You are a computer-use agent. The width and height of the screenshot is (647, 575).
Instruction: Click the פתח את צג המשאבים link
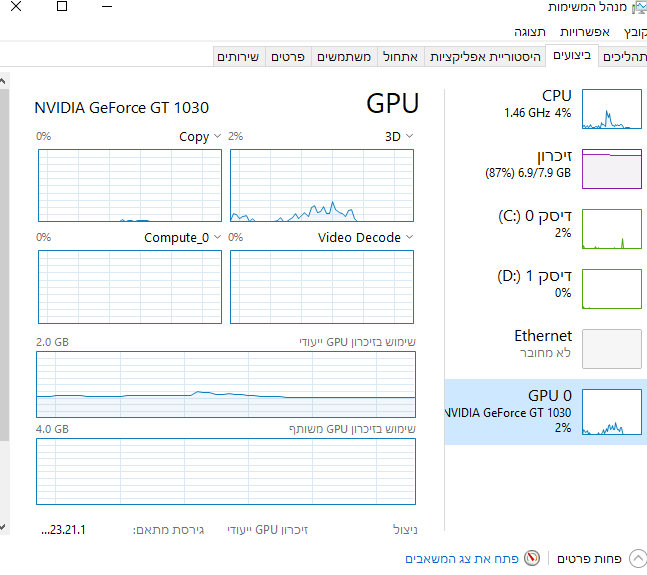point(462,558)
